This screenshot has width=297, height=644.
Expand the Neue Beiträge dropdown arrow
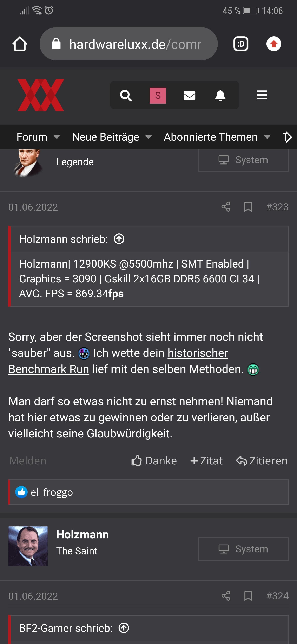149,137
